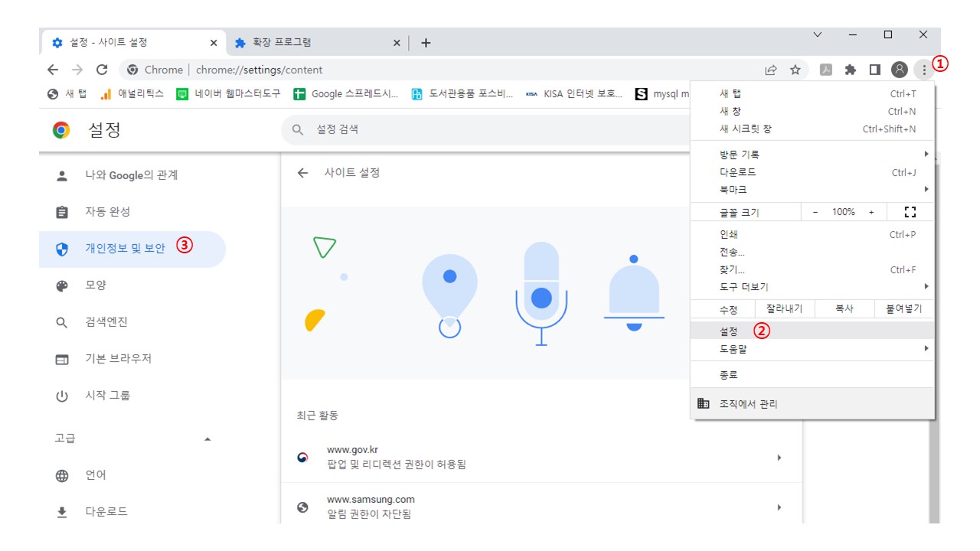The image size is (980, 551).
Task: Return from 사이트 설정 using back arrow
Action: [x=303, y=173]
